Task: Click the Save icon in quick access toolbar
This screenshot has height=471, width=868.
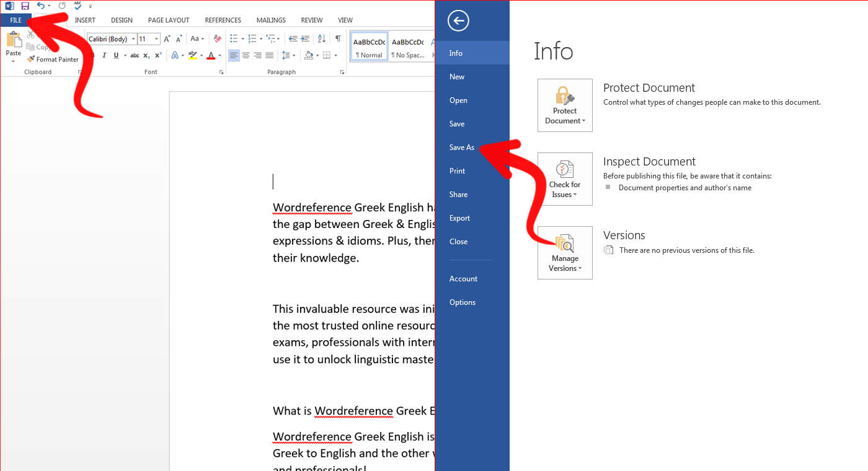Action: coord(25,6)
